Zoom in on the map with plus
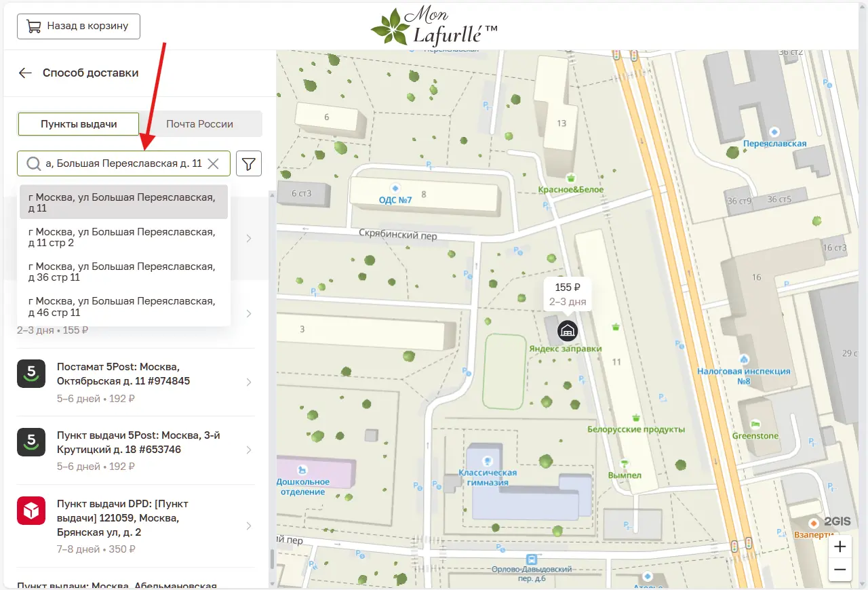Viewport: 868px width, 590px height. point(840,547)
